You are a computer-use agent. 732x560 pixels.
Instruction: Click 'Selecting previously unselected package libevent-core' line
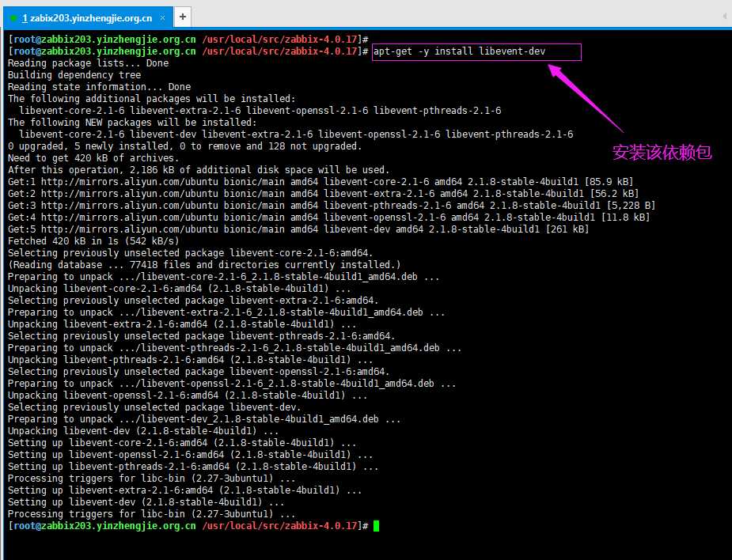(x=191, y=253)
